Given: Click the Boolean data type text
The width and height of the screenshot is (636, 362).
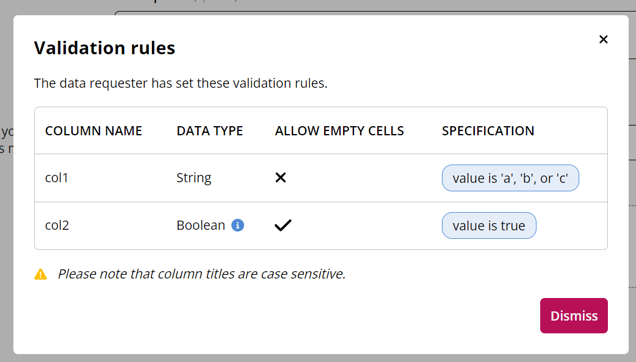Looking at the screenshot, I should tap(201, 225).
